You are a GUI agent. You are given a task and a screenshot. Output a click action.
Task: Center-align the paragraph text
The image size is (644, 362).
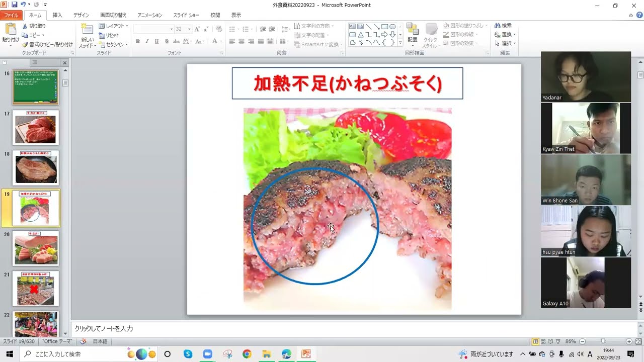tap(242, 41)
